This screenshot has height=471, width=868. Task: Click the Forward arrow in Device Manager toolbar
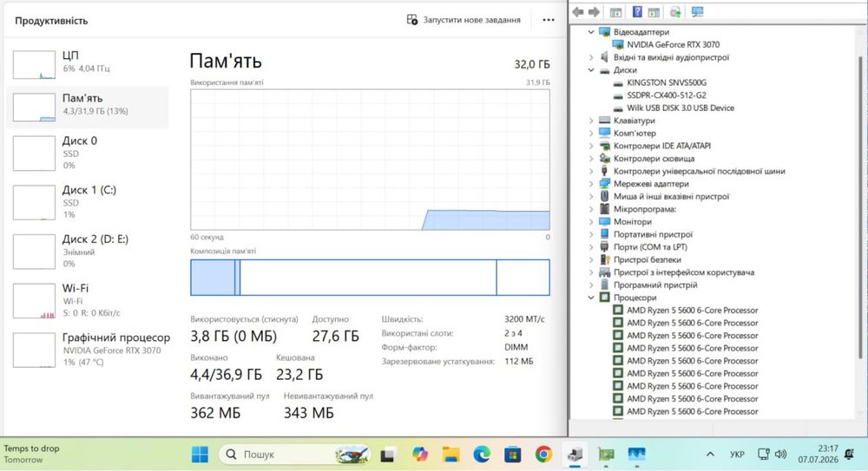tap(594, 11)
